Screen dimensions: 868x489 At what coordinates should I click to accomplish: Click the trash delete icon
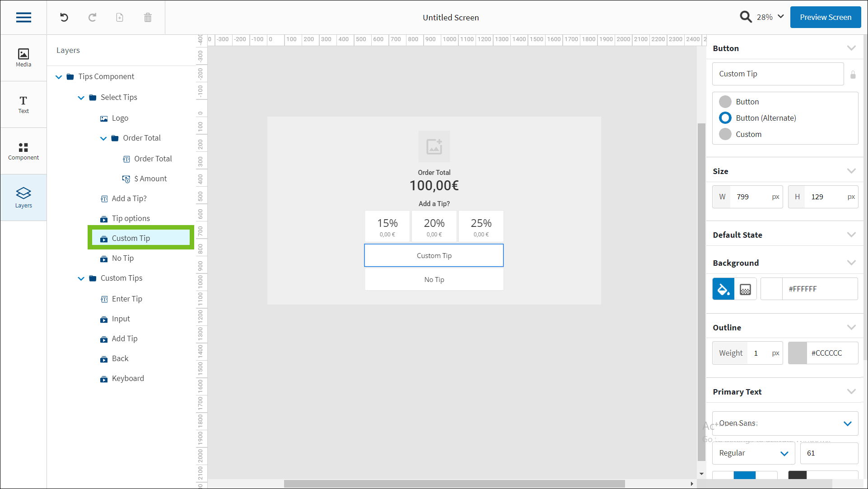pos(148,18)
